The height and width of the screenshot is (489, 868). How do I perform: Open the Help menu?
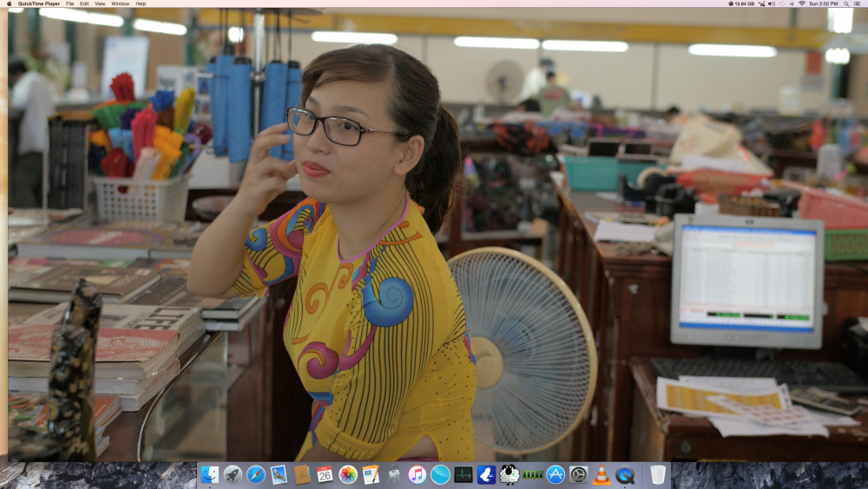tap(141, 3)
